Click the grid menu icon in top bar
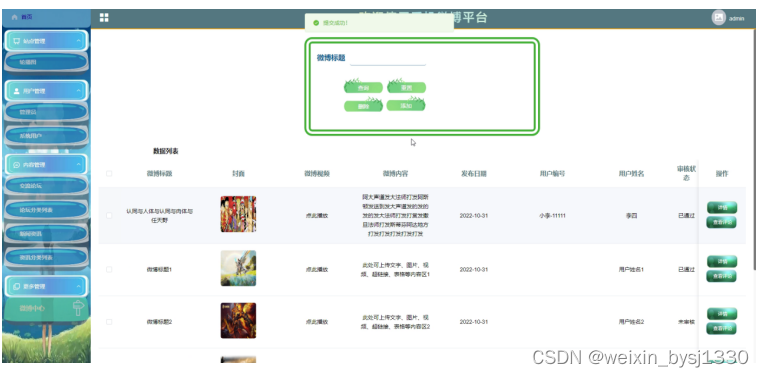Image resolution: width=764 pixels, height=377 pixels. click(x=104, y=18)
